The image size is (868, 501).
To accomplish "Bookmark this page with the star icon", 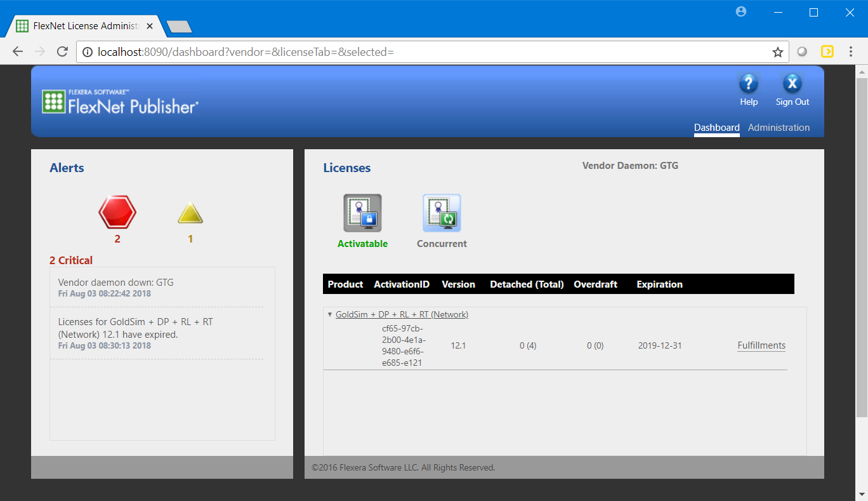I will point(778,52).
